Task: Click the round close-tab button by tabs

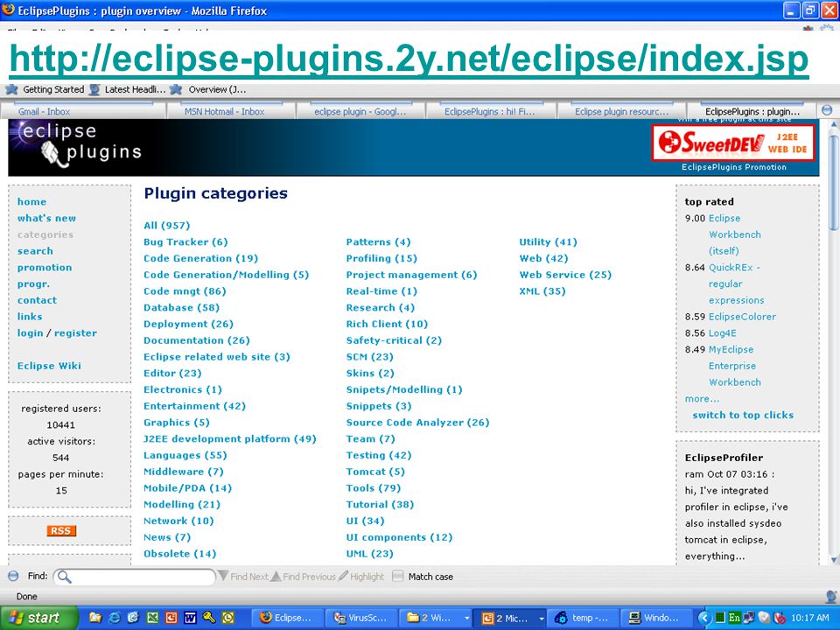Action: pyautogui.click(x=827, y=110)
